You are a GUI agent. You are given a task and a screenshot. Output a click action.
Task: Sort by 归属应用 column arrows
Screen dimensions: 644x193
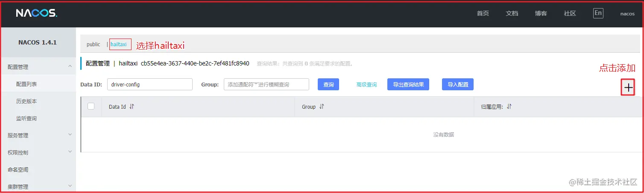coord(509,107)
